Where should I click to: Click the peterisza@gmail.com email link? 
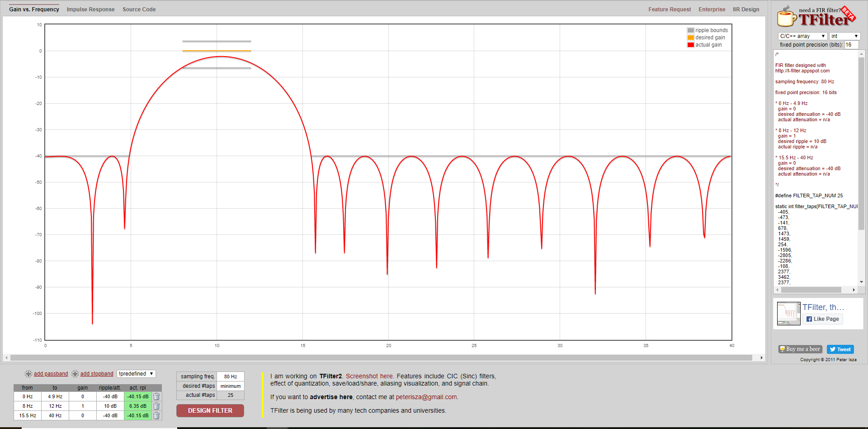coord(426,397)
